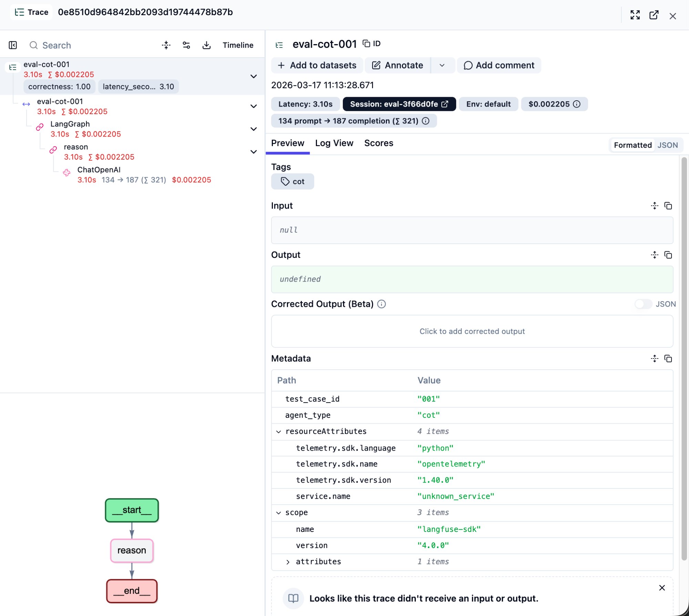Collapse the resourceAttributes metadata row
689x616 pixels.
279,432
